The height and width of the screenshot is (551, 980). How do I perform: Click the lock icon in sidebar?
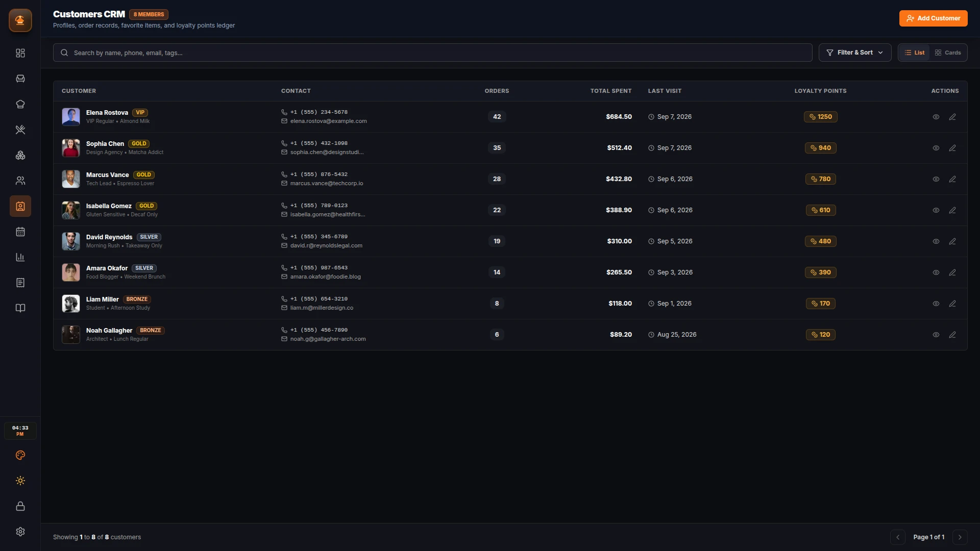pyautogui.click(x=20, y=506)
